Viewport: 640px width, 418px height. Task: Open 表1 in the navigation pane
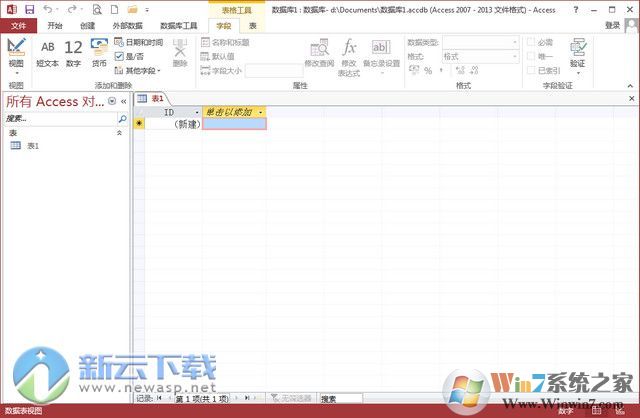point(25,146)
